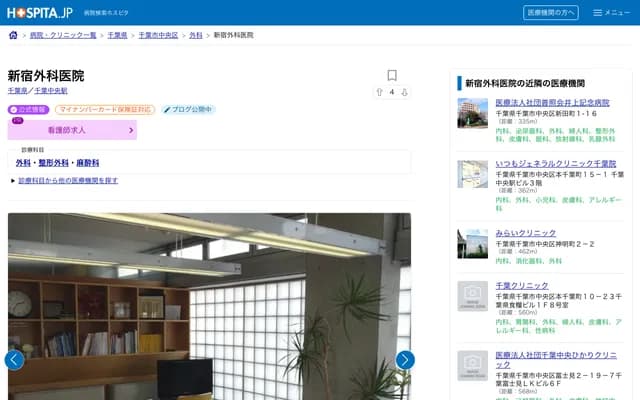Click the upvote arrow icon
The width and height of the screenshot is (640, 400).
coord(379,93)
